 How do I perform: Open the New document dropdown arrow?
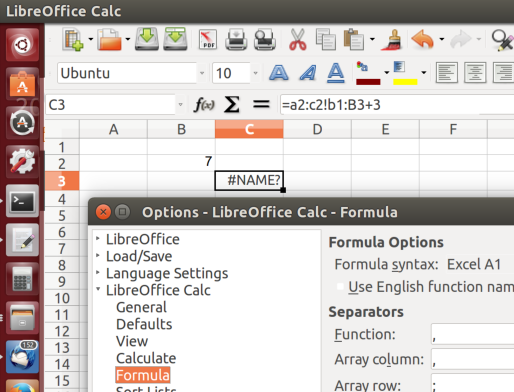click(91, 39)
